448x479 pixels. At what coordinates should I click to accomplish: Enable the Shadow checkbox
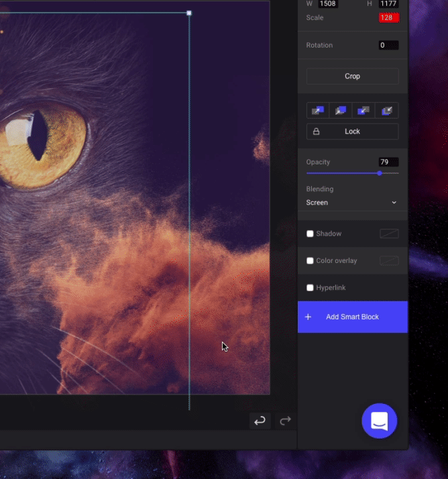coord(310,233)
